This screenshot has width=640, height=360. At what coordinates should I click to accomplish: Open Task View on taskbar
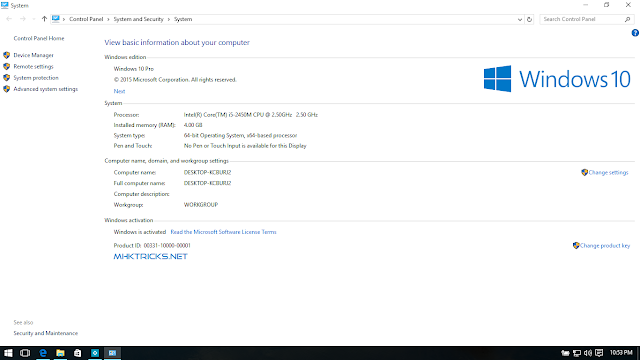click(x=25, y=353)
